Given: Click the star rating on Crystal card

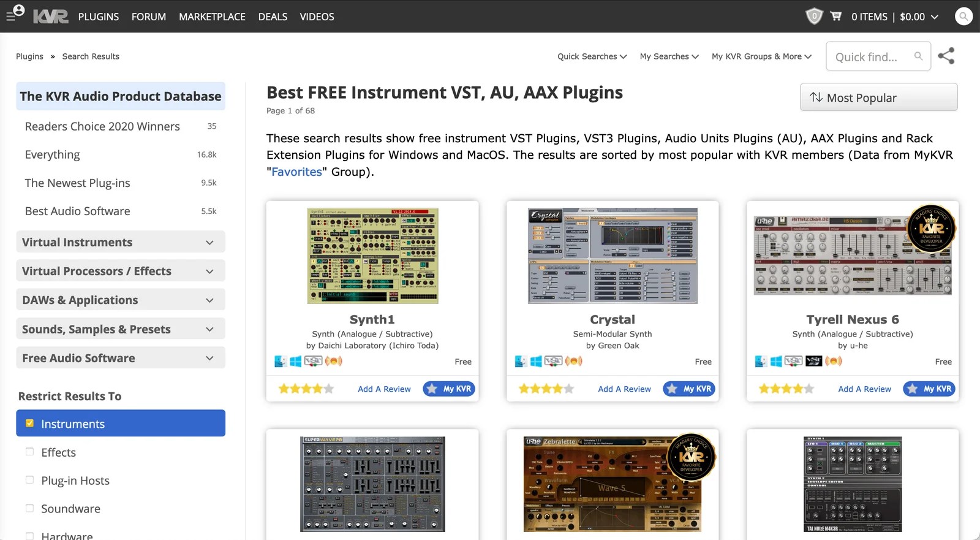Looking at the screenshot, I should click(x=546, y=389).
